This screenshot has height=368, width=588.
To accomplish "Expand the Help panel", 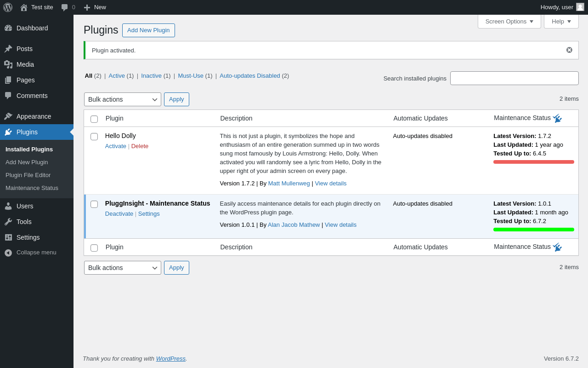I will click(561, 21).
